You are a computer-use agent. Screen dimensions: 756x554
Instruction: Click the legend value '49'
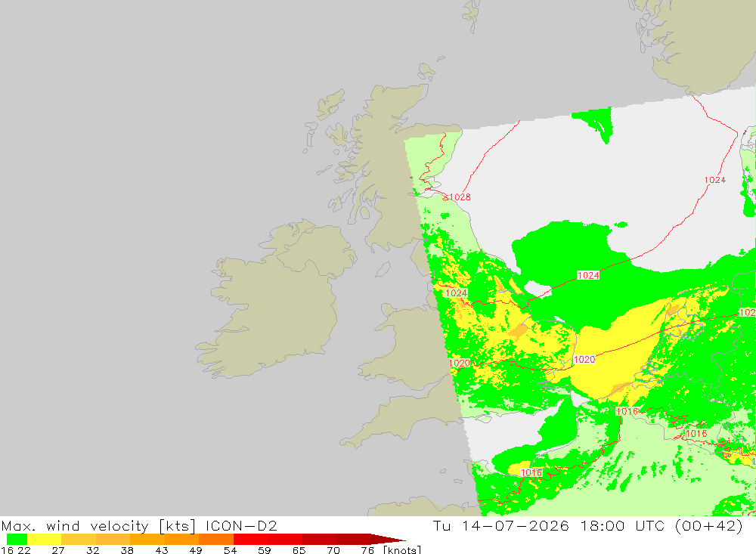(x=196, y=550)
